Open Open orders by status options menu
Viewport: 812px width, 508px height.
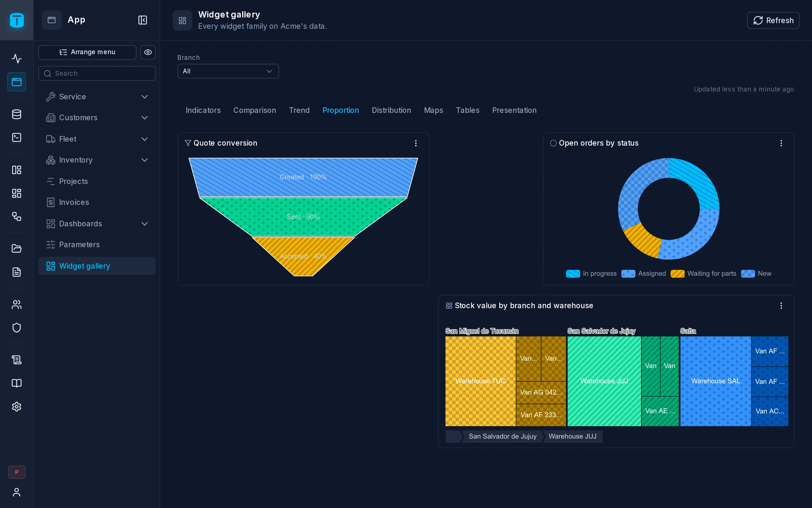pyautogui.click(x=781, y=143)
